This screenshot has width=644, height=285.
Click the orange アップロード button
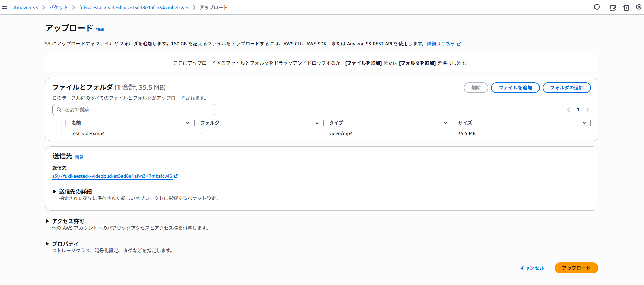click(576, 268)
